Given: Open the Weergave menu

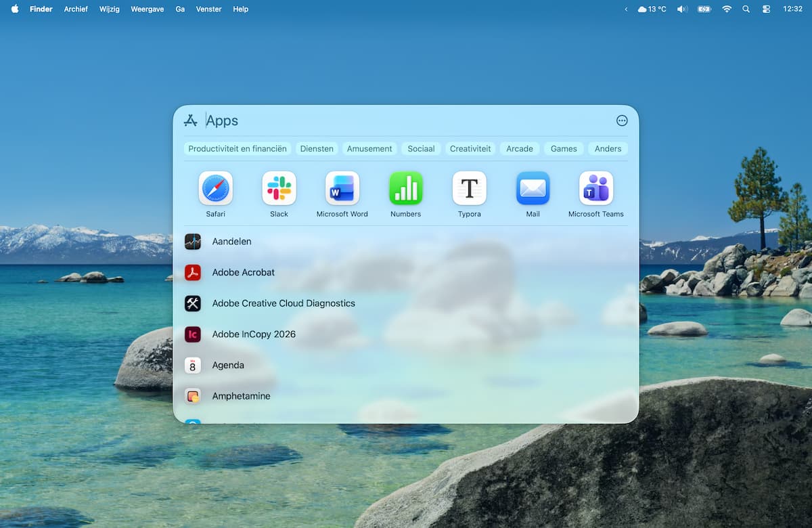Looking at the screenshot, I should point(147,9).
